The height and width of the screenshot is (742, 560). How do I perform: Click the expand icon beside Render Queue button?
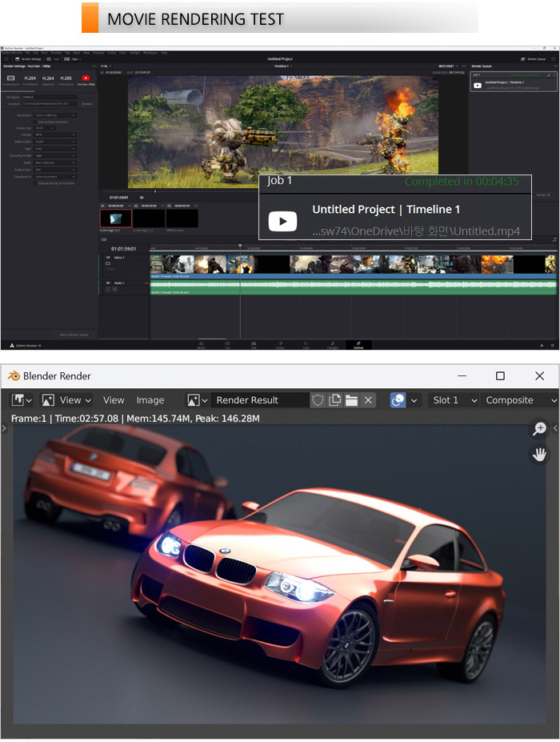click(554, 59)
